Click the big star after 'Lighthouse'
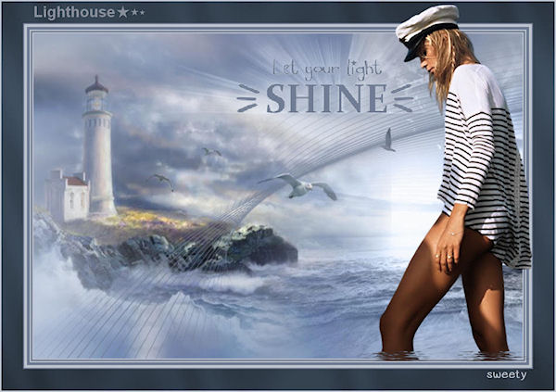The width and height of the screenshot is (556, 392). [x=122, y=12]
